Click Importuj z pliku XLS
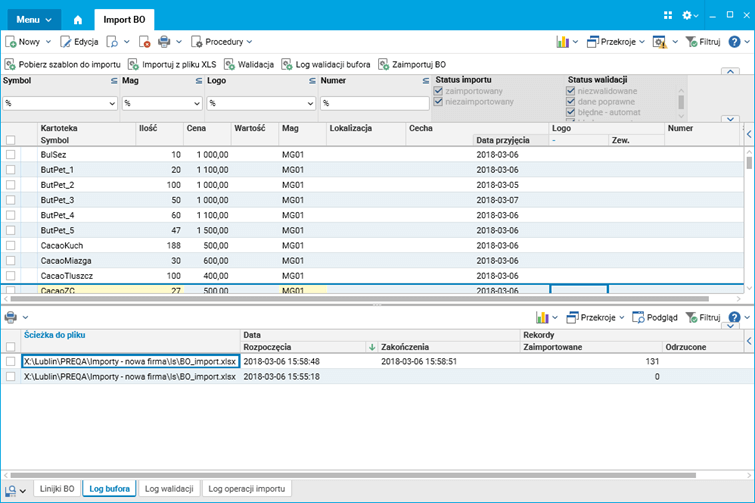The image size is (755, 503). click(x=171, y=64)
